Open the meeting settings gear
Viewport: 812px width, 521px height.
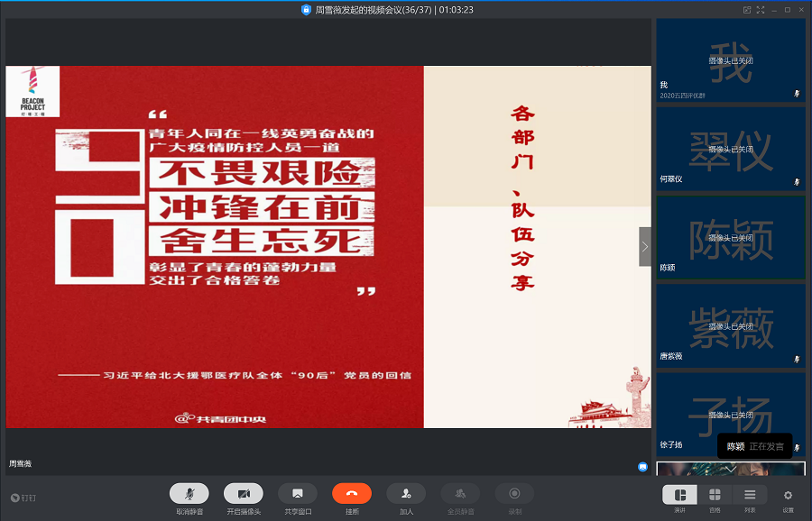click(788, 494)
